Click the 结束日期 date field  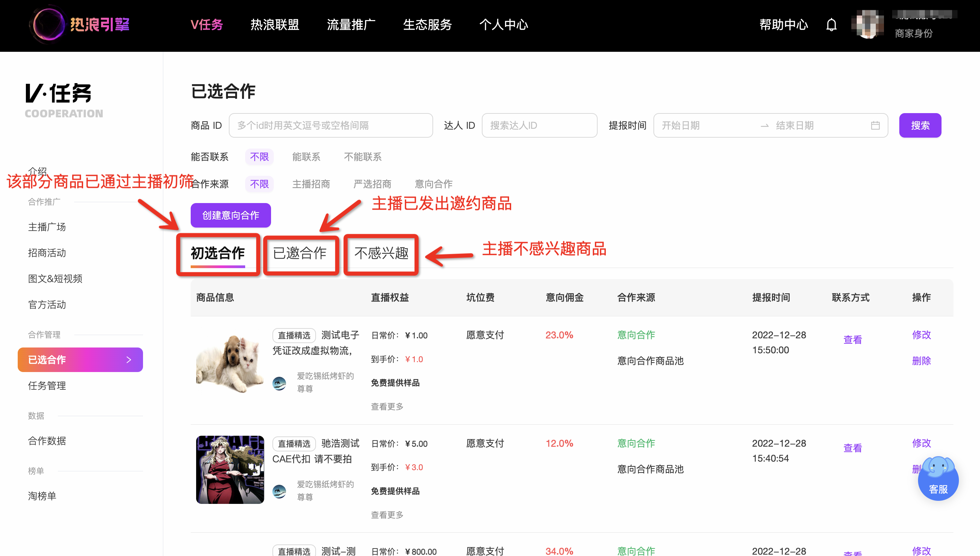[795, 126]
